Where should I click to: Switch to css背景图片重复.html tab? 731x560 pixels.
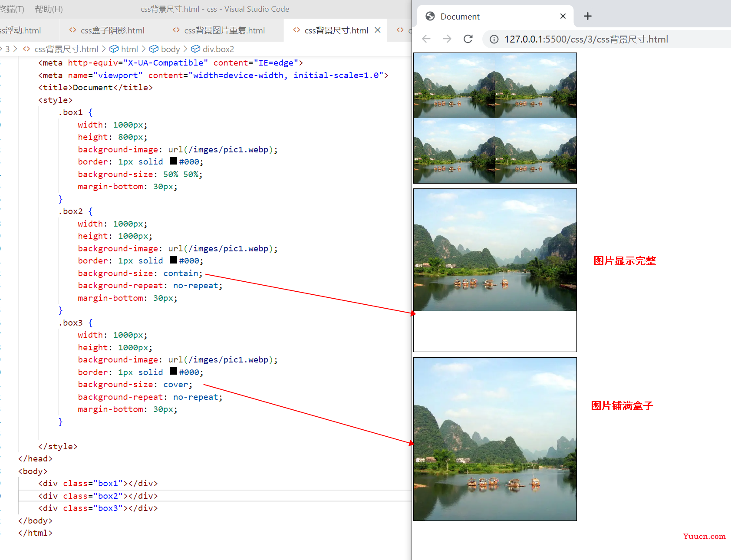[223, 30]
